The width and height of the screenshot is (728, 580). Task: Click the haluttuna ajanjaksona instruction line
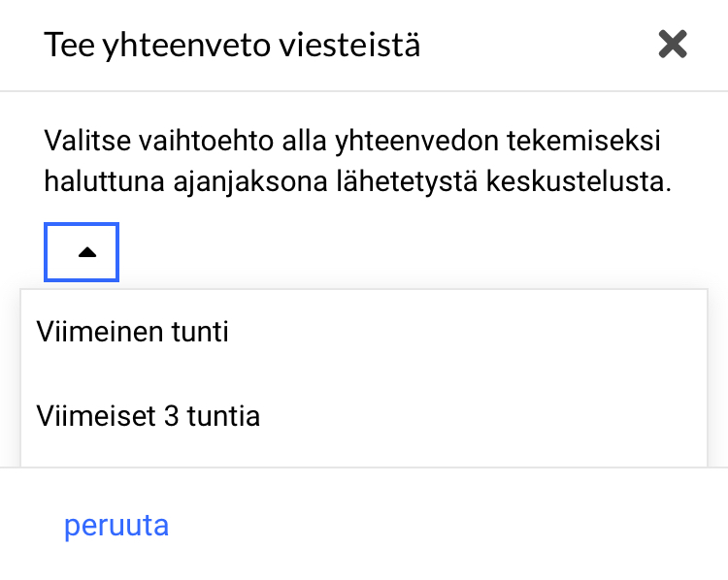click(357, 182)
